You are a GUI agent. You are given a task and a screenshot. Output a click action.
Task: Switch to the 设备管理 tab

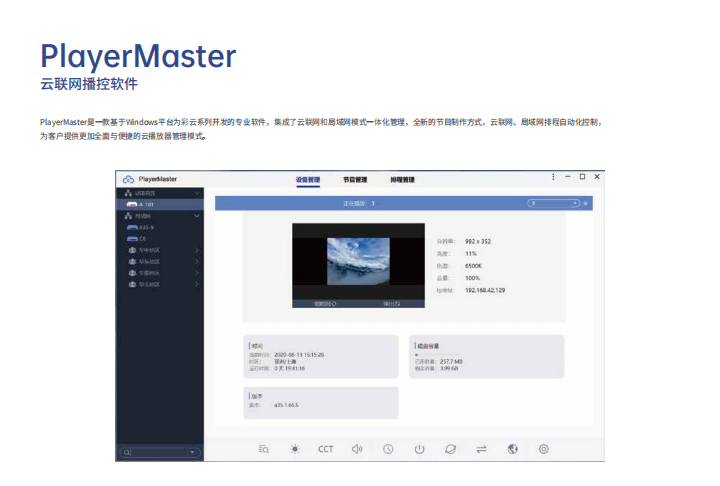tap(308, 180)
